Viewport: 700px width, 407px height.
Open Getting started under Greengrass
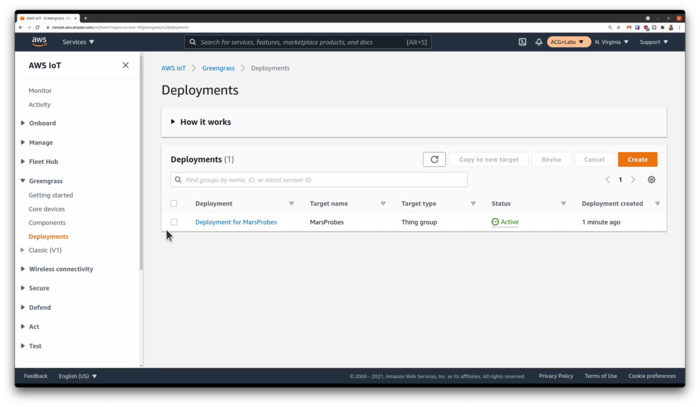(x=51, y=195)
